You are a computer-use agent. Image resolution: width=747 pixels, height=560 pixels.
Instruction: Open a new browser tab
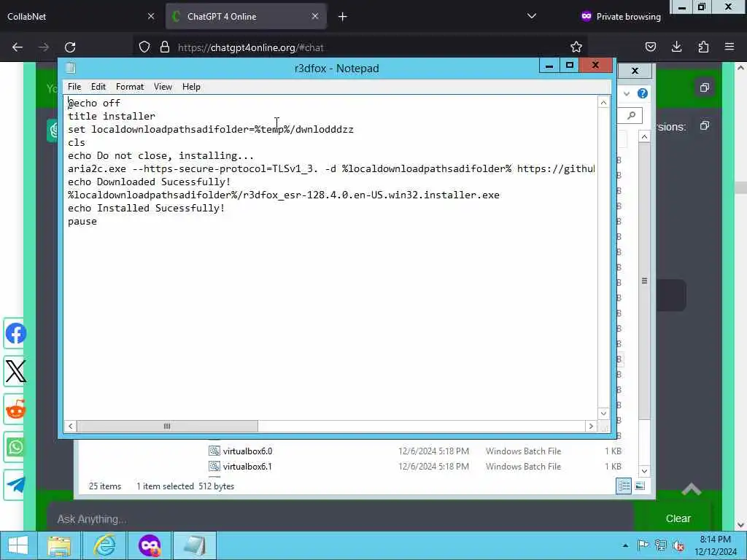click(343, 17)
